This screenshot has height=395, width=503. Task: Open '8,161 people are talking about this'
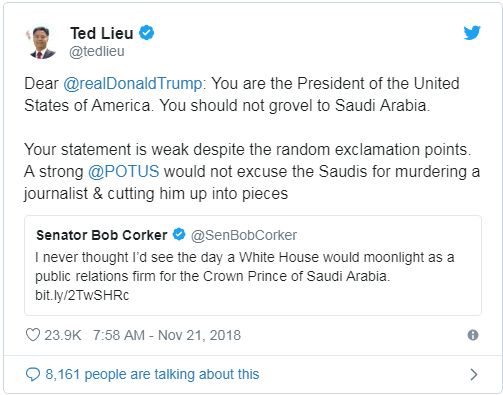(x=152, y=374)
